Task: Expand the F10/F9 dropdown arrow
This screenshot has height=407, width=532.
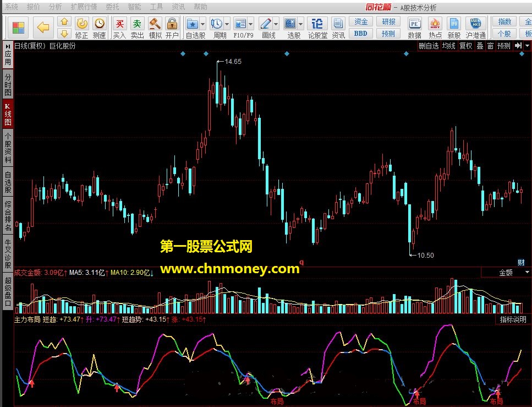Action: coord(251,24)
